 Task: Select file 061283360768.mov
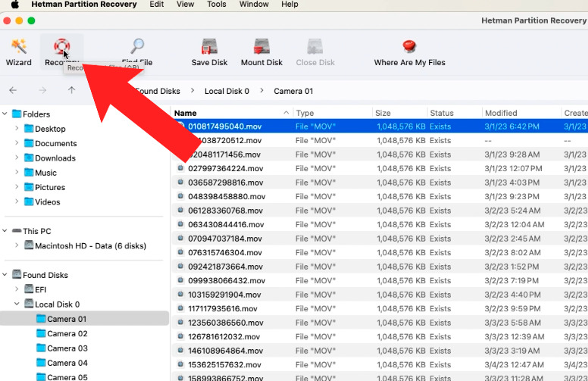380,211
